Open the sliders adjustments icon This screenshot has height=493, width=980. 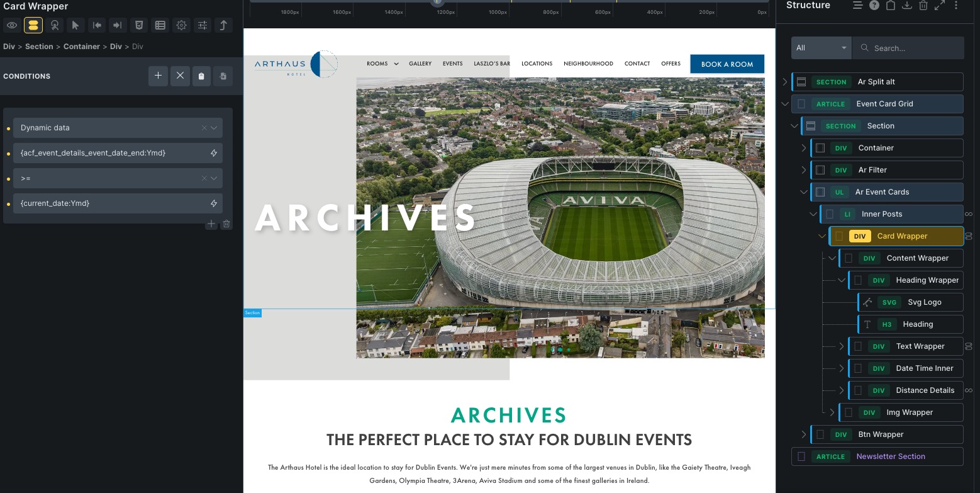(x=203, y=25)
